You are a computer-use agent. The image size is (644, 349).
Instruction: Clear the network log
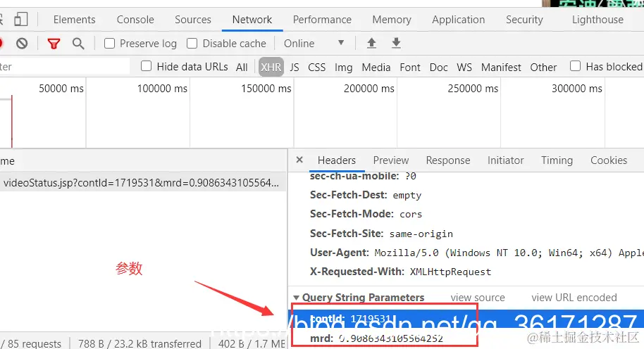22,43
